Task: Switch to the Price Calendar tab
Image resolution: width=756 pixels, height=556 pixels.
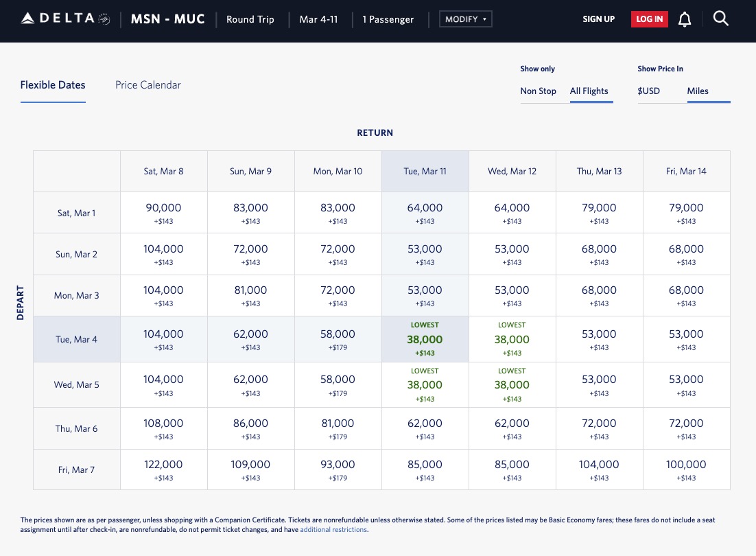Action: pyautogui.click(x=147, y=84)
